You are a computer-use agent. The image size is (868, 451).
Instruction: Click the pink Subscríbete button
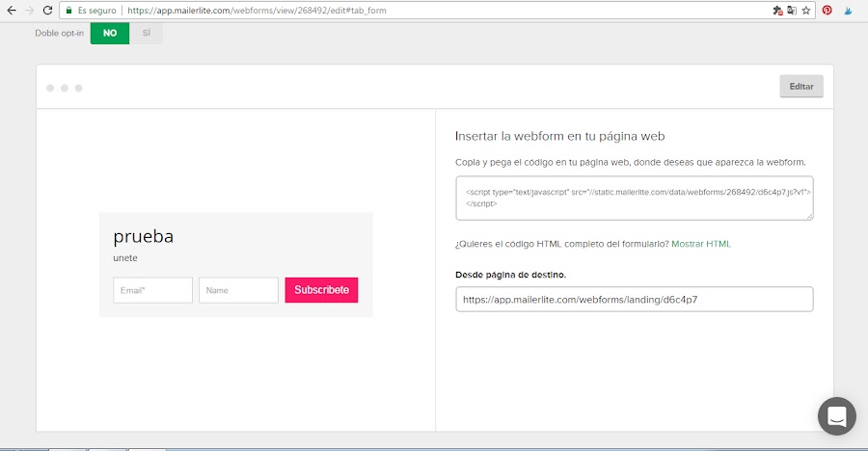(x=321, y=290)
